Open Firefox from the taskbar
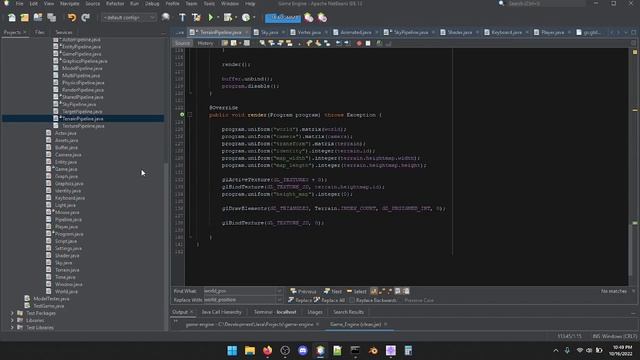This screenshot has width=640, height=360. coord(267,350)
